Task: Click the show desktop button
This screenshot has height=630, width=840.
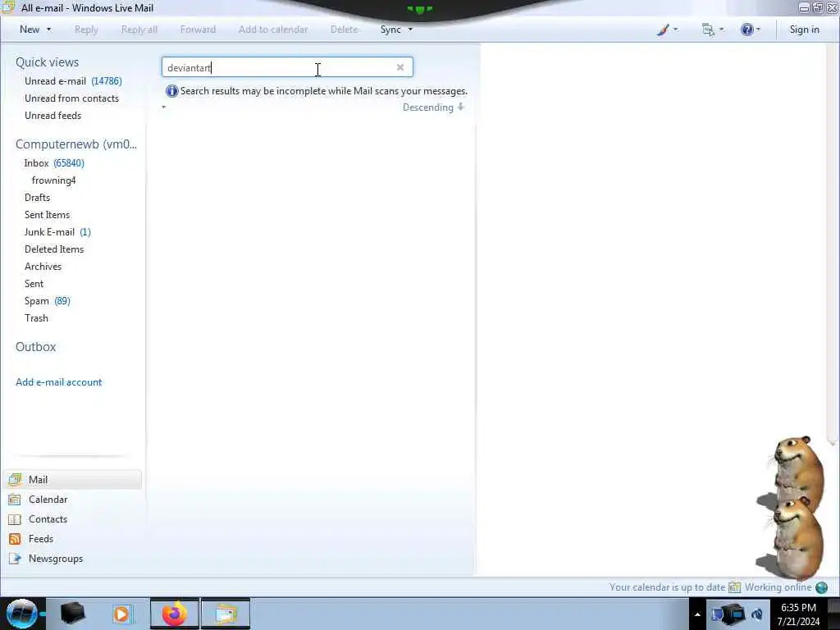Action: click(x=833, y=614)
